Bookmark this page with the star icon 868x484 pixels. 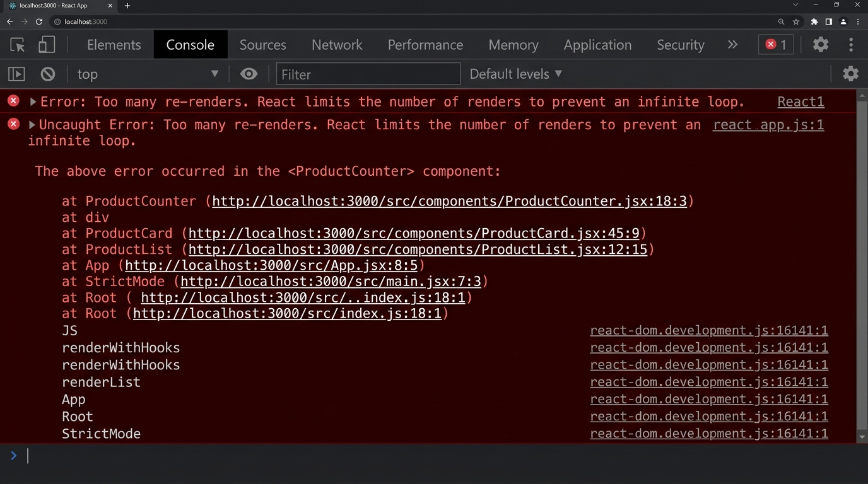pos(796,21)
